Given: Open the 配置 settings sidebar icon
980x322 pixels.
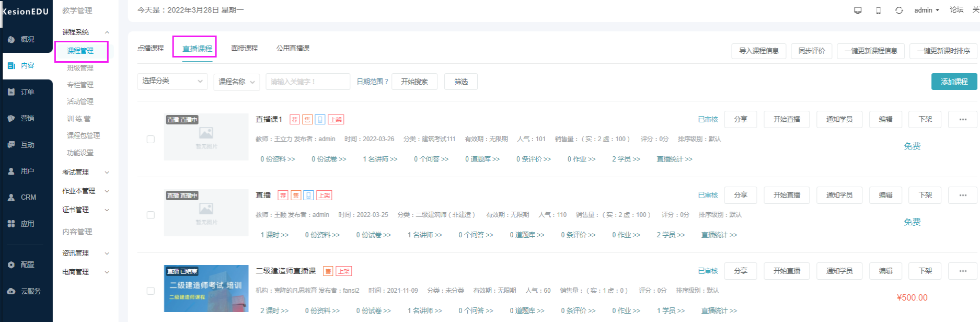Looking at the screenshot, I should pyautogui.click(x=11, y=265).
